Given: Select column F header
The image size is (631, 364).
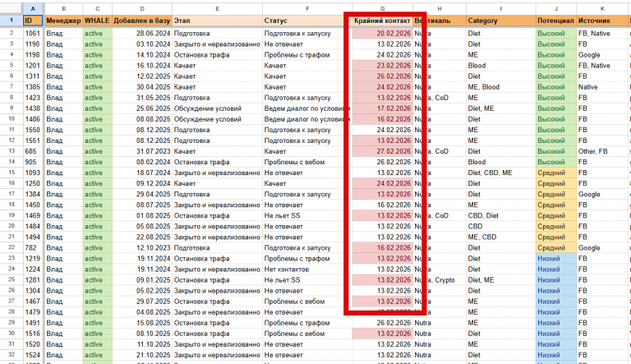Looking at the screenshot, I should (x=307, y=8).
